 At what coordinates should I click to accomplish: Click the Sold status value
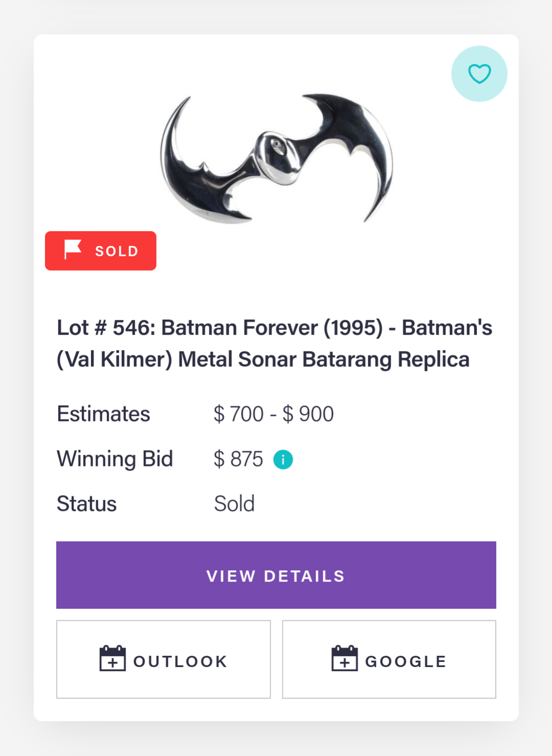pyautogui.click(x=234, y=504)
